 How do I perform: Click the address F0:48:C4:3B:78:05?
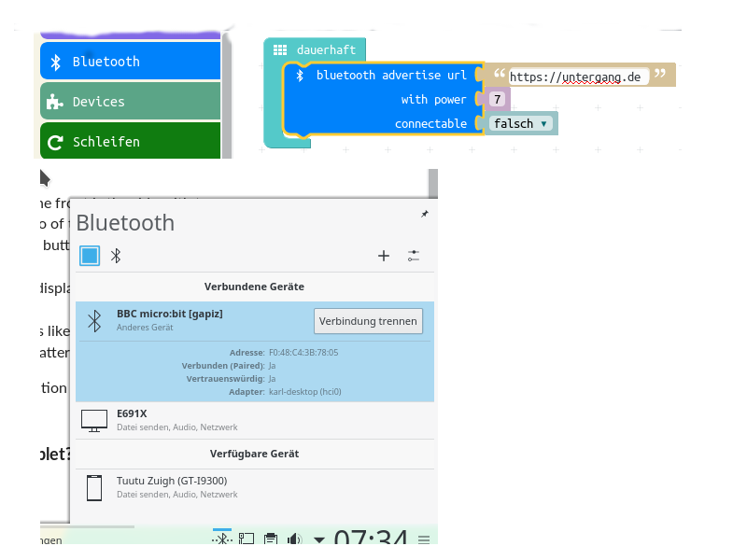pyautogui.click(x=303, y=353)
